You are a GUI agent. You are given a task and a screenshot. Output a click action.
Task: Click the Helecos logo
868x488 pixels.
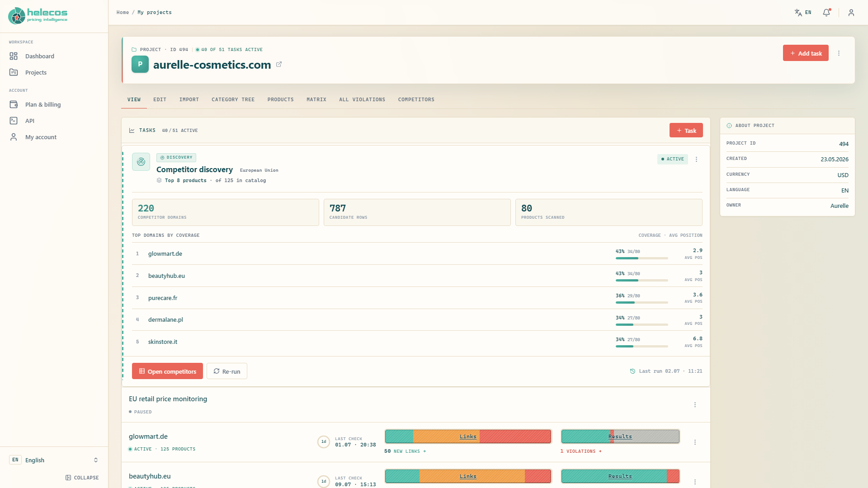coord(38,16)
